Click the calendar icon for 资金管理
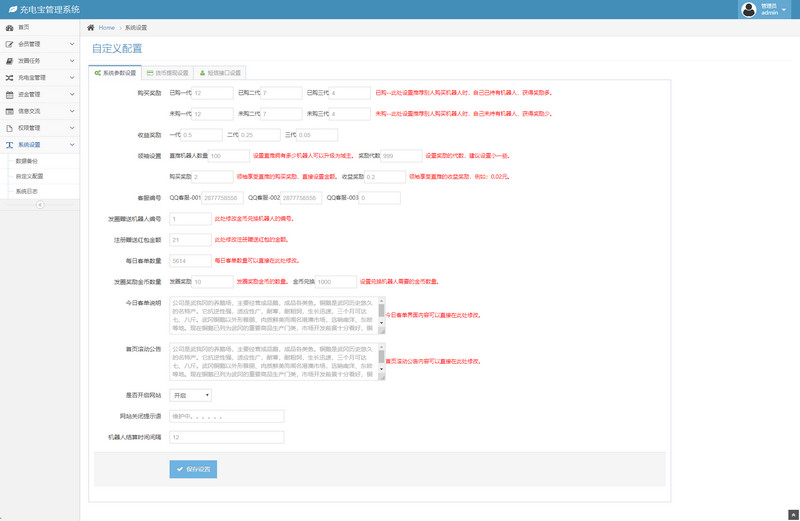The height and width of the screenshot is (521, 800). tap(9, 94)
